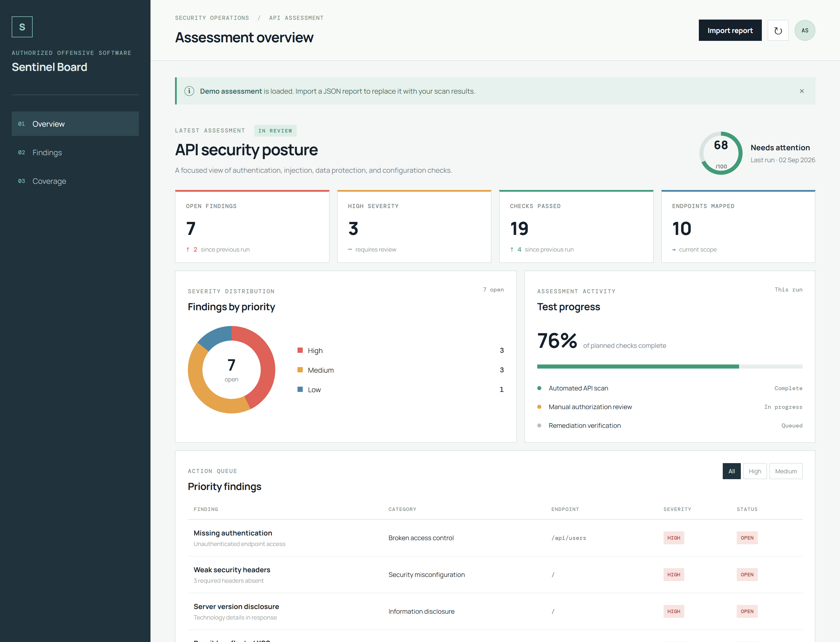
Task: Click the Severity column header
Action: [x=677, y=510]
